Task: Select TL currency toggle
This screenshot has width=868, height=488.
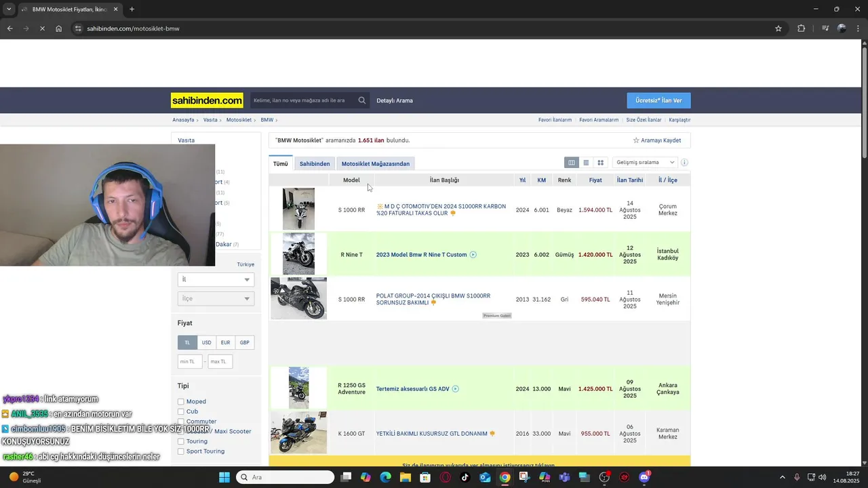Action: [x=187, y=343]
